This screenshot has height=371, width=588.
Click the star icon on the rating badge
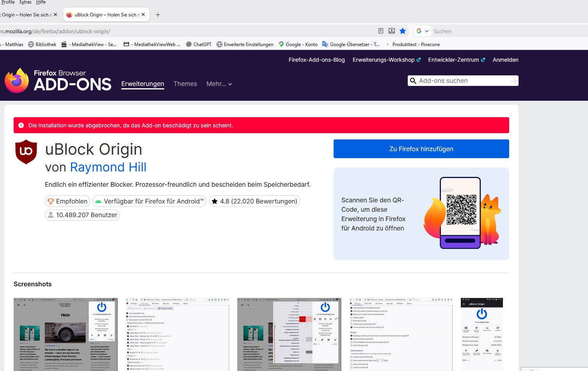tap(215, 201)
